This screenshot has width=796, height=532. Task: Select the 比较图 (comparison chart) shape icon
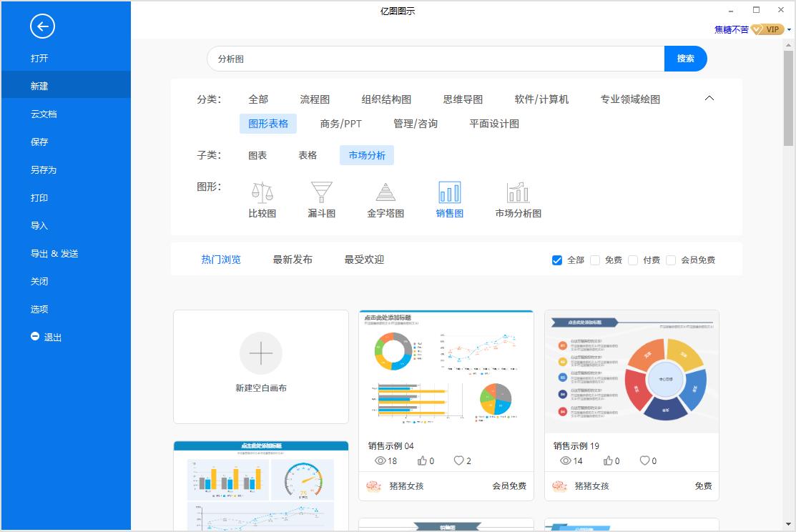[262, 193]
